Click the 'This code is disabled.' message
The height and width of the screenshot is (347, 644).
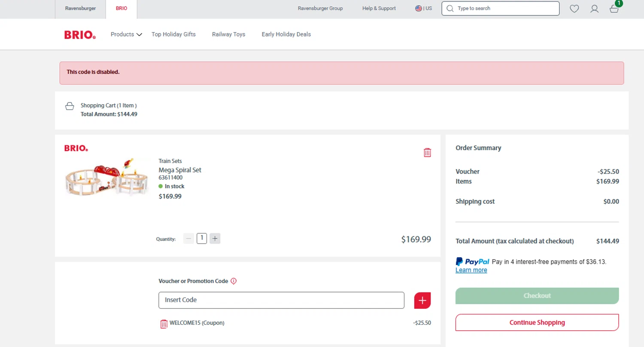(x=93, y=72)
